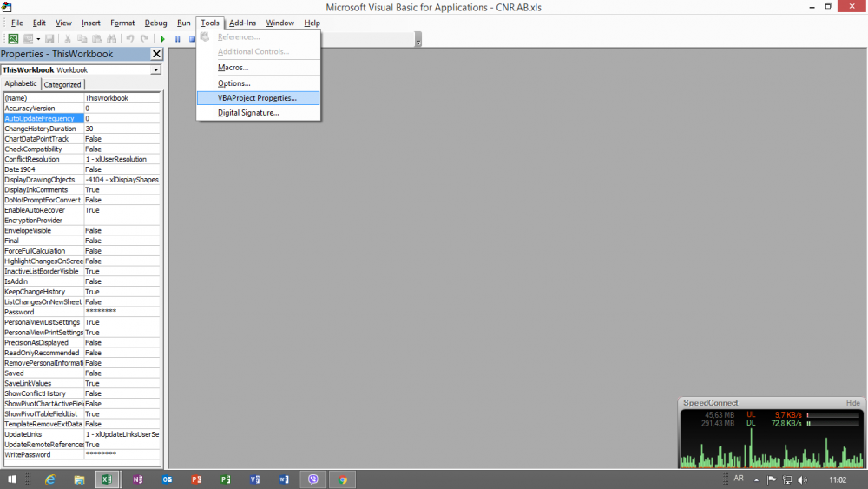Click the View Microsoft Excel toolbar icon
Screen dimensions: 868x489
pos(13,39)
